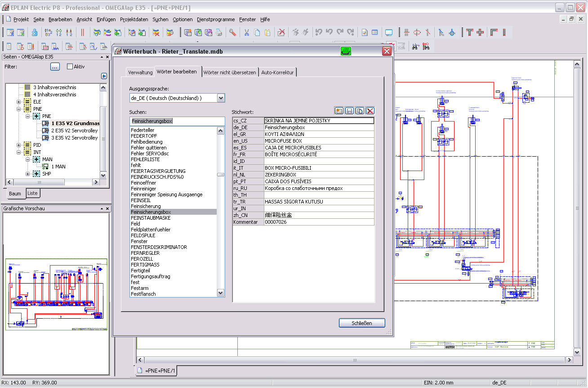Select 3 Inhaltsverzeichnis in the tree
Viewport: 588px width, 388px height.
tap(55, 87)
